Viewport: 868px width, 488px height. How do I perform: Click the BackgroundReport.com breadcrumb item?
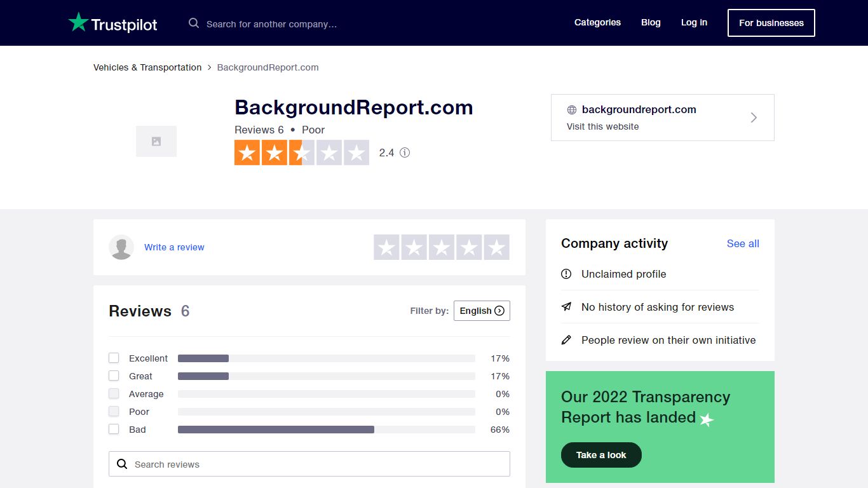pos(268,67)
